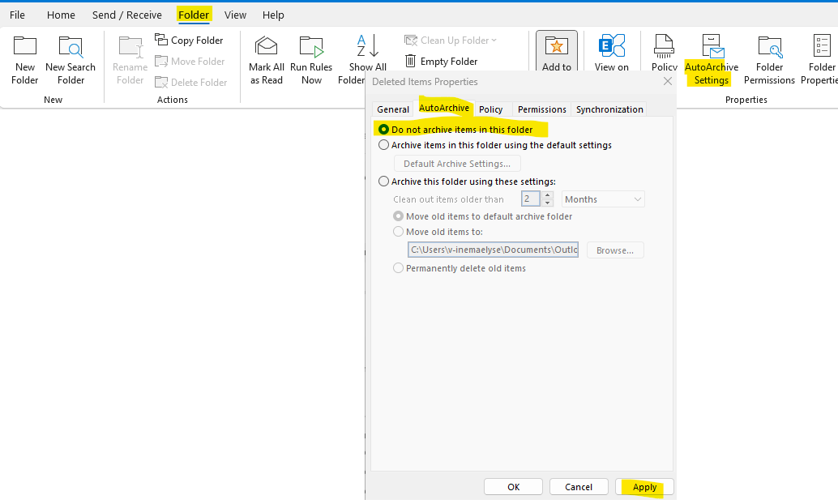This screenshot has height=504, width=838.
Task: Increase the clean out age value
Action: click(x=547, y=195)
